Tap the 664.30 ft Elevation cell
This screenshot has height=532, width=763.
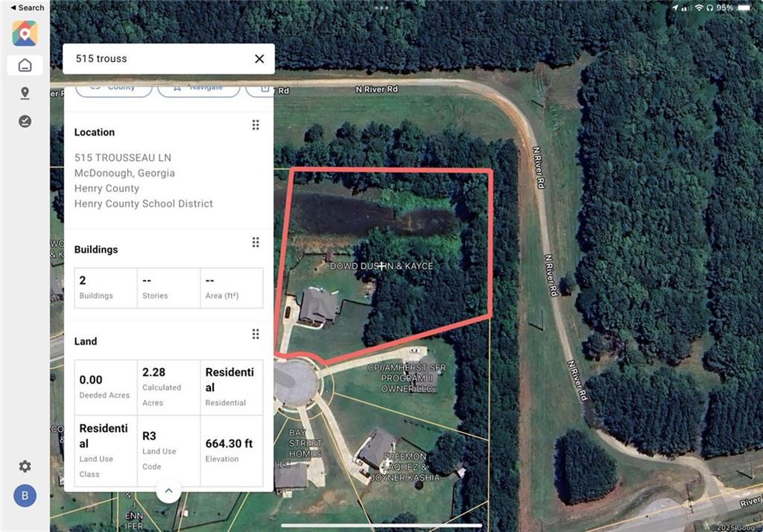coord(232,451)
